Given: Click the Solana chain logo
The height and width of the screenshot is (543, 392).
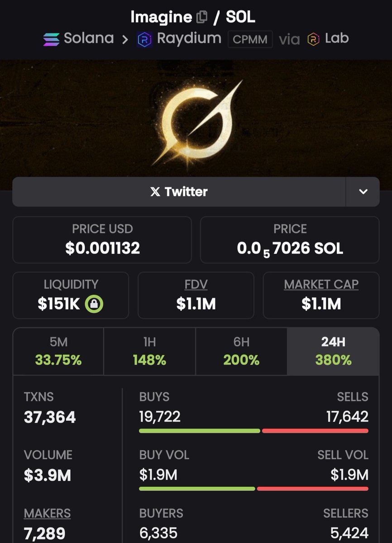Looking at the screenshot, I should click(51, 39).
